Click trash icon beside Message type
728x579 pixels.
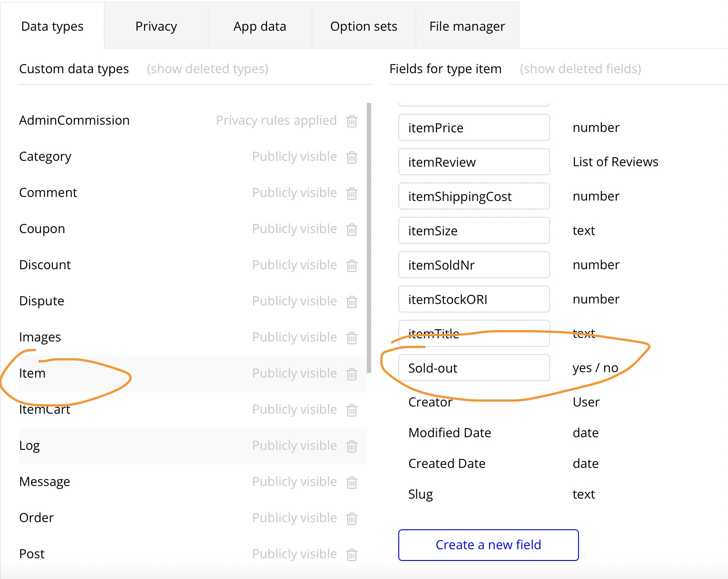coord(352,482)
